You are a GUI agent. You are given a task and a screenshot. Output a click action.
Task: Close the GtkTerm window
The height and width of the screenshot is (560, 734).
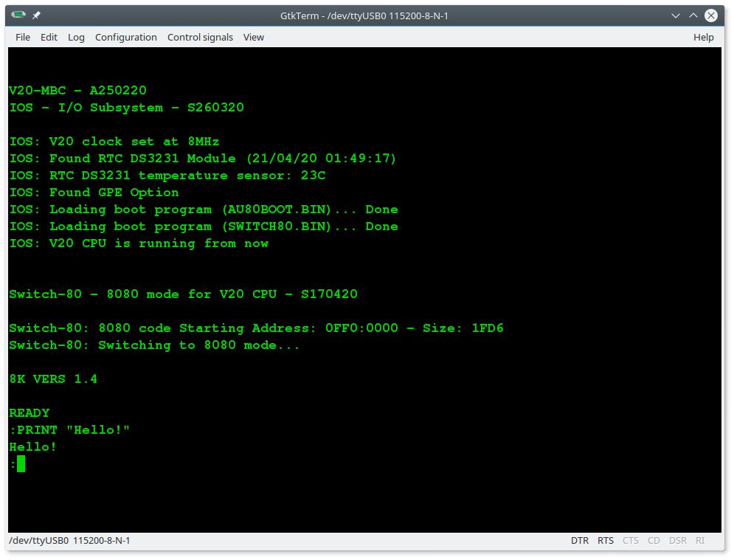tap(711, 15)
